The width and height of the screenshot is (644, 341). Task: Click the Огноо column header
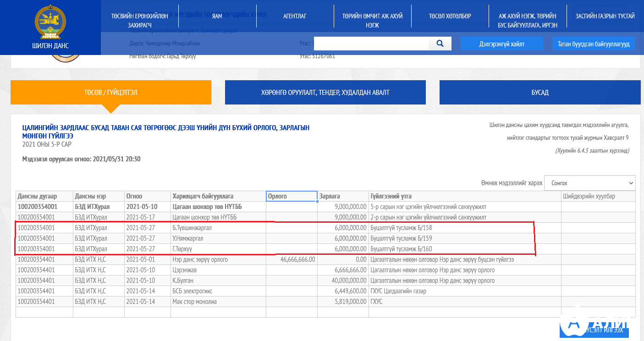tap(148, 196)
